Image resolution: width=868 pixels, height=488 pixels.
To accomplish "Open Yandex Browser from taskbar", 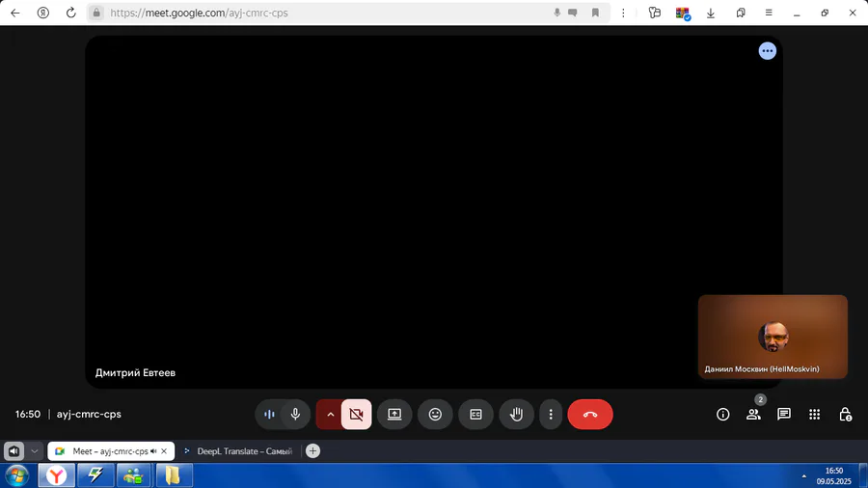I will pos(57,475).
